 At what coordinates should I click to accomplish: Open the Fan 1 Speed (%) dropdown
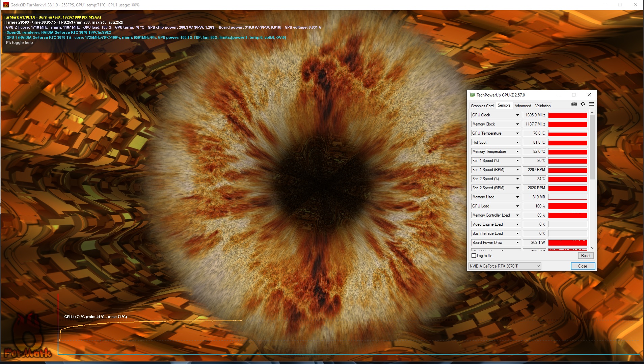point(517,161)
